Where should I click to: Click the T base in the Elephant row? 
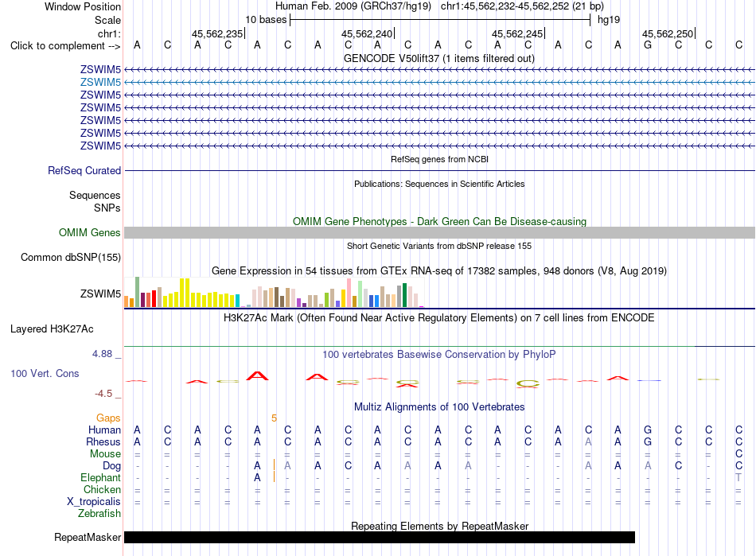click(738, 477)
